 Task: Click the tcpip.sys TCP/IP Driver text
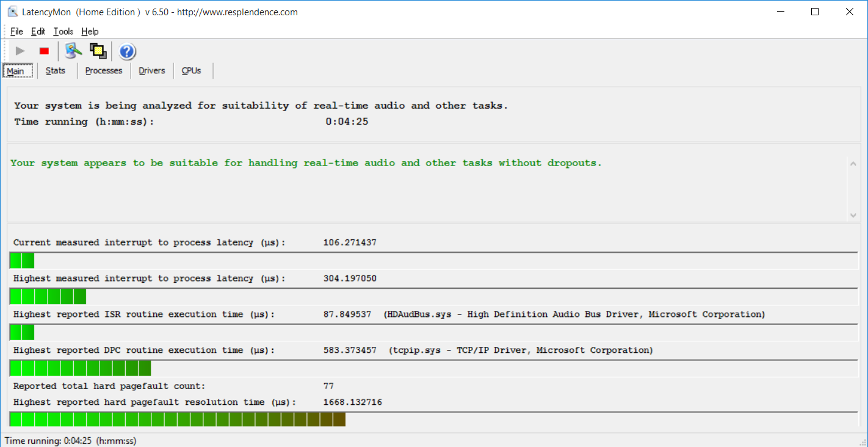point(521,351)
